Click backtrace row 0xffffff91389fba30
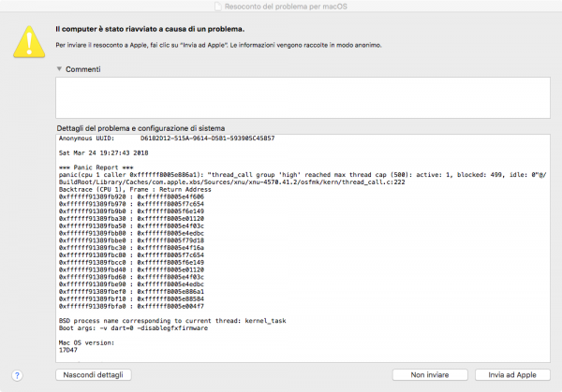 point(131,218)
